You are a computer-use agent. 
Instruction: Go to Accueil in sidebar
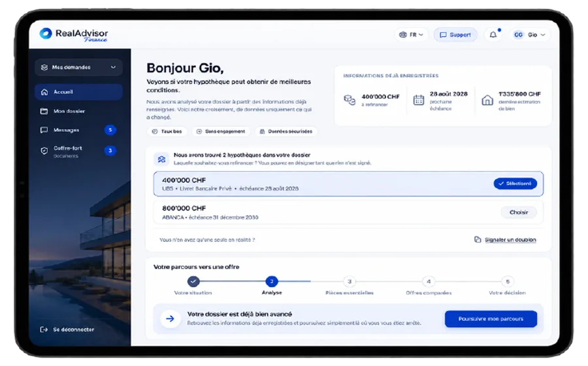79,92
